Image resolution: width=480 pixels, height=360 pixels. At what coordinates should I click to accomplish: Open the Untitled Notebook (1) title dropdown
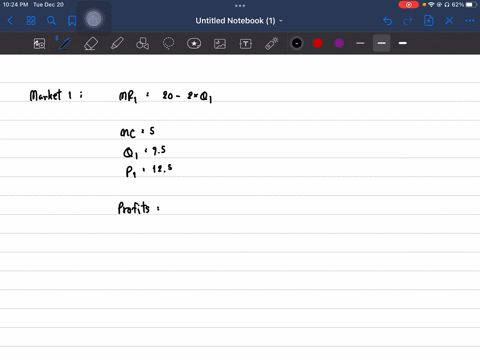239,21
